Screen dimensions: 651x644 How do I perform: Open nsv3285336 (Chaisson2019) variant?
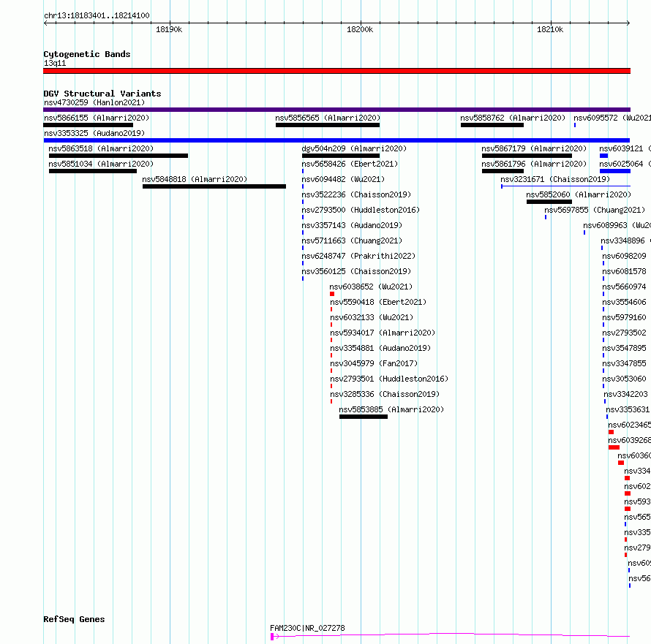[385, 394]
